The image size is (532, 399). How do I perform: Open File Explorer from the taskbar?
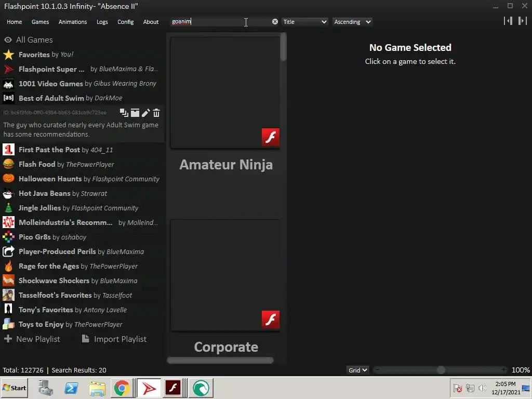97,388
